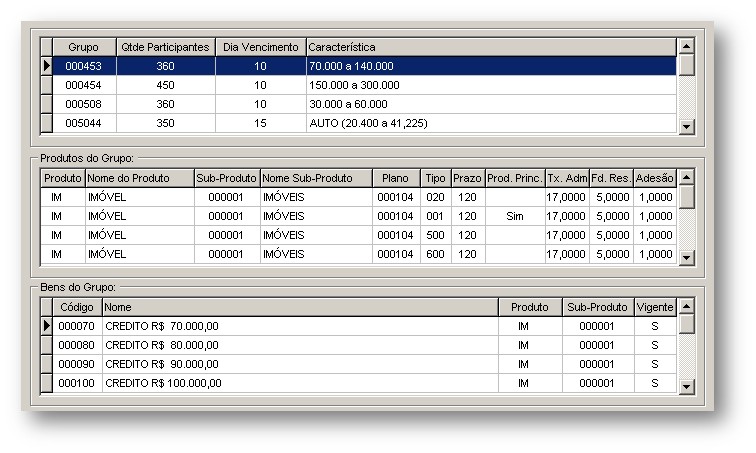Screen dimensions: 756x453
Task: Click the Plano column header
Action: [396, 178]
